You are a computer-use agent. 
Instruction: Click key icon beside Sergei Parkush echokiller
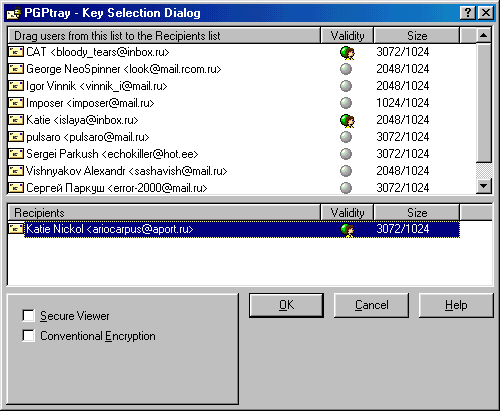[x=16, y=154]
